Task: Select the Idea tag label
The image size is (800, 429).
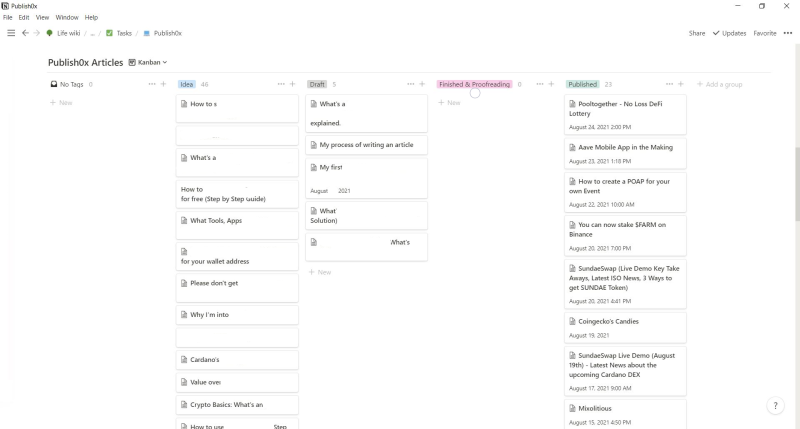Action: tap(187, 84)
